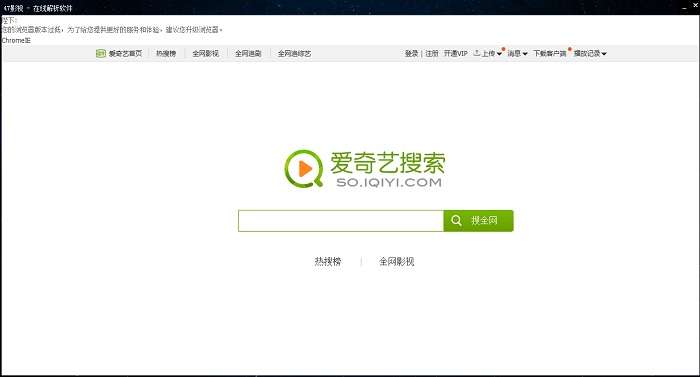700x377 pixels.
Task: Click the green 搜全网 search button
Action: tap(479, 221)
